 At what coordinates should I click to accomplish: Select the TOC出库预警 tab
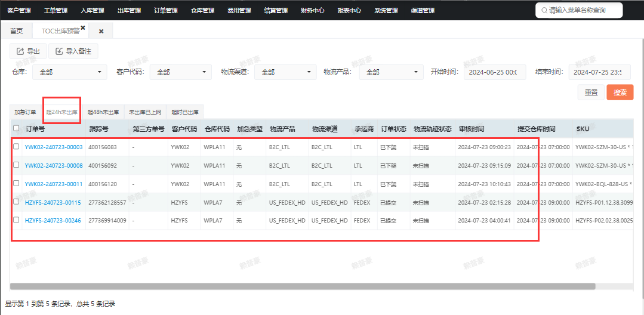coord(60,31)
